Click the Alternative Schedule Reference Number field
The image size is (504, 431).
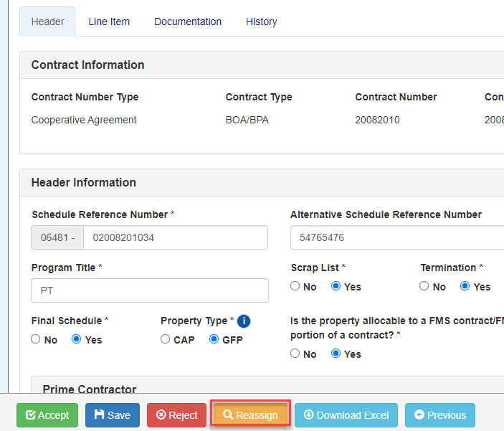pyautogui.click(x=396, y=237)
